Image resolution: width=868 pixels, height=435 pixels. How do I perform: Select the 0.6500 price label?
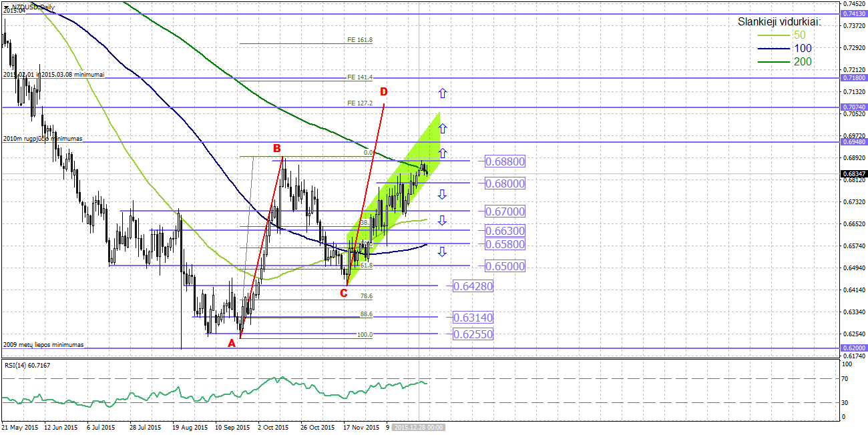[x=505, y=266]
